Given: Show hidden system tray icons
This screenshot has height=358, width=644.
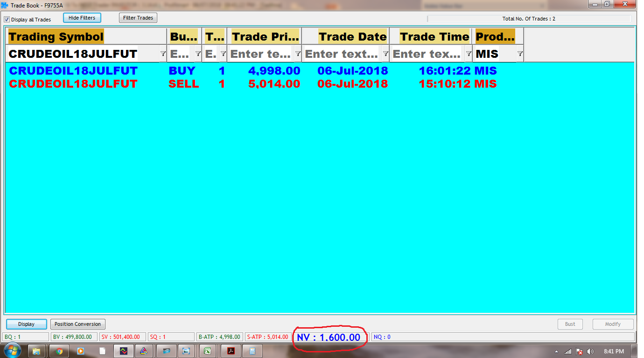Looking at the screenshot, I should [556, 351].
